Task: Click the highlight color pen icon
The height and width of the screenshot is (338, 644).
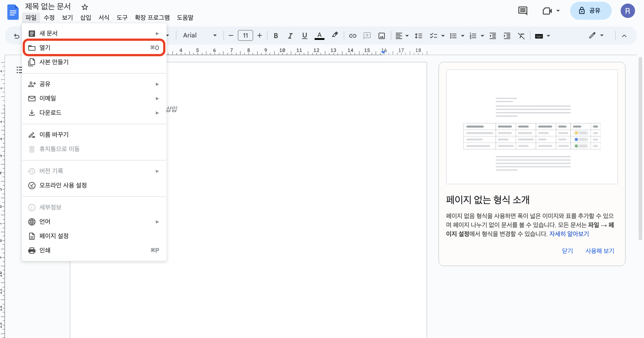Action: point(335,35)
